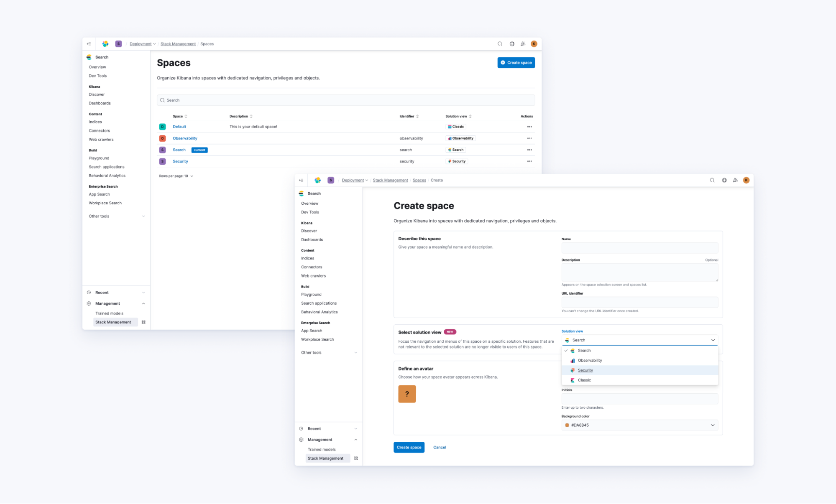Sort table by Solution view column
Viewport: 836px width, 504px height.
click(x=458, y=116)
